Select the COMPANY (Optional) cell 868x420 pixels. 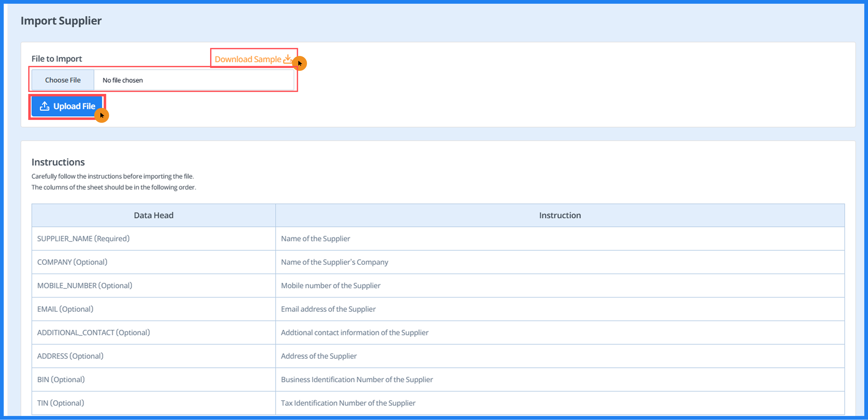click(x=72, y=262)
